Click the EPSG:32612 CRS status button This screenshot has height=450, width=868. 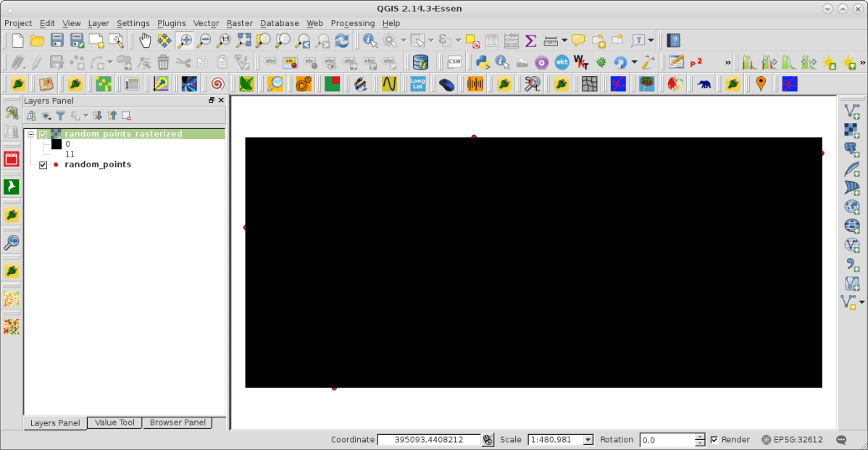(x=792, y=439)
